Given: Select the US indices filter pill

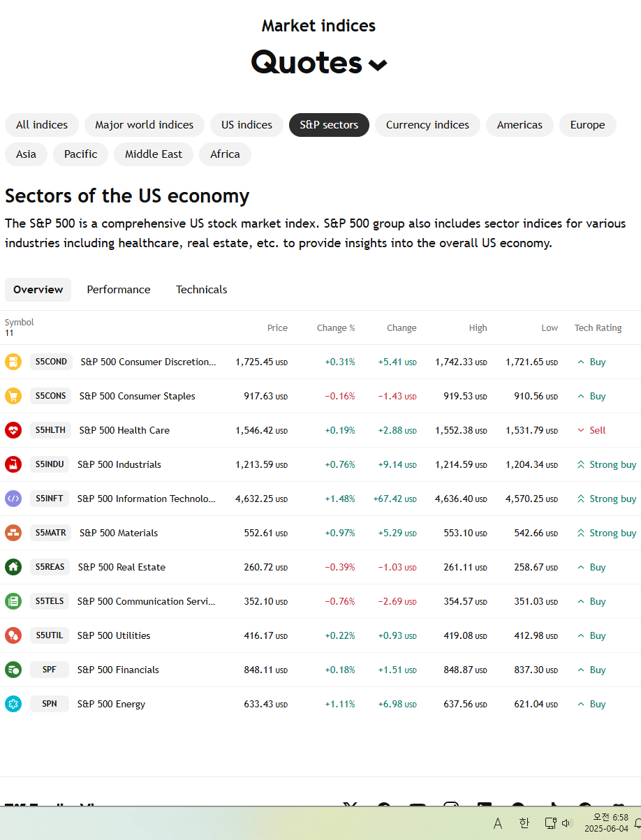Looking at the screenshot, I should pos(247,125).
